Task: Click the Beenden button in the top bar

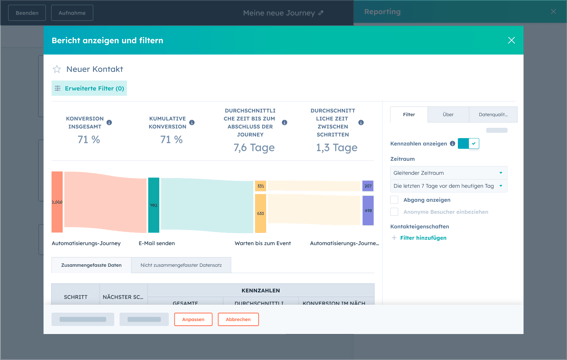Action: tap(27, 13)
